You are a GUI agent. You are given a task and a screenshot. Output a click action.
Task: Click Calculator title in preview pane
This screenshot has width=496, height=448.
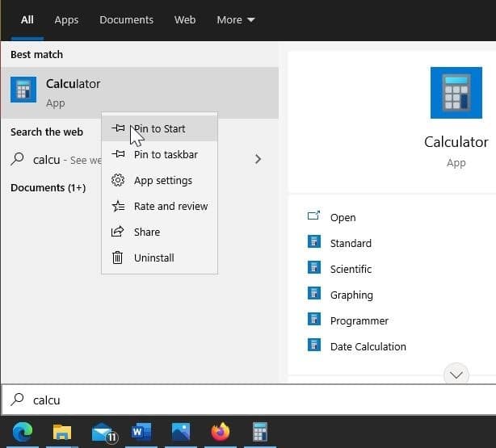(x=456, y=142)
